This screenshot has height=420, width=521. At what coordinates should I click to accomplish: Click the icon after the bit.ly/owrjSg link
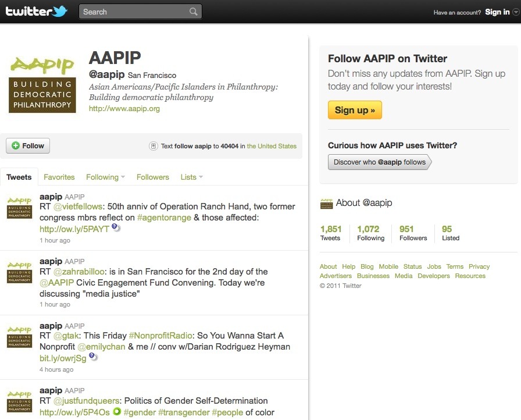(93, 357)
